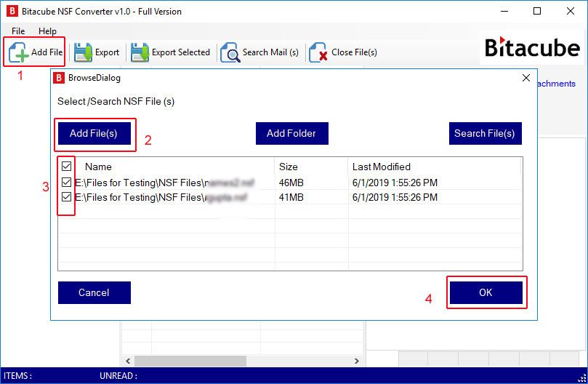Close the BrowseDialog window
The width and height of the screenshot is (588, 384).
[x=526, y=78]
